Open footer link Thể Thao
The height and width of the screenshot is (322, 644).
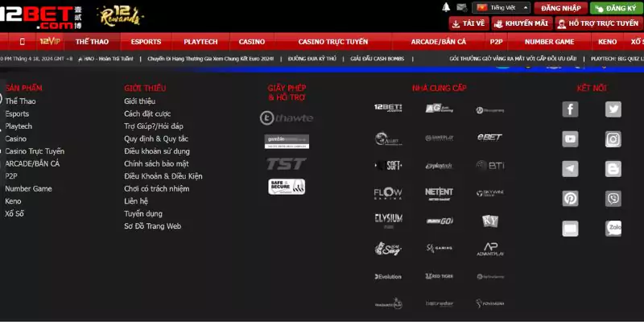point(21,101)
